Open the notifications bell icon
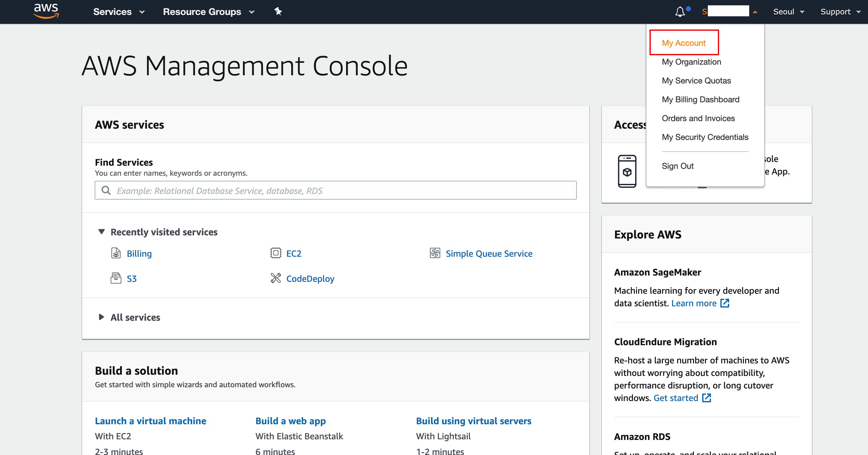Screen dimensions: 868x455 680,12
